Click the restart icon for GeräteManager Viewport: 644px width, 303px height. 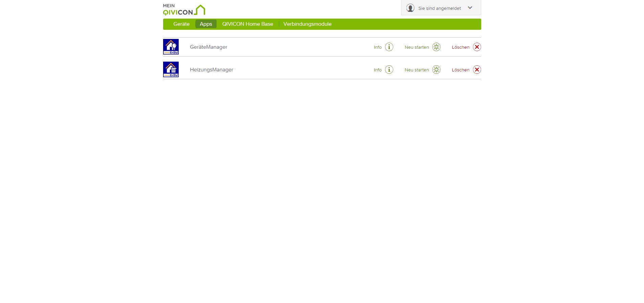[437, 47]
